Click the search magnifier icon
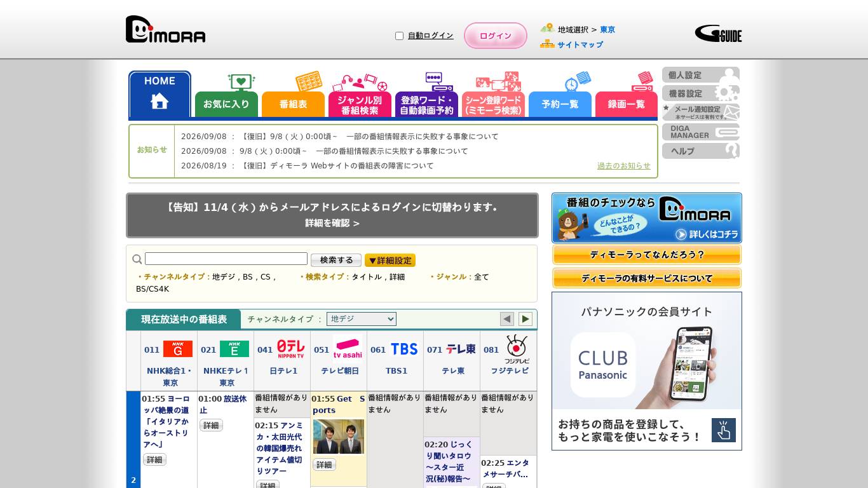The image size is (868, 488). (x=137, y=259)
